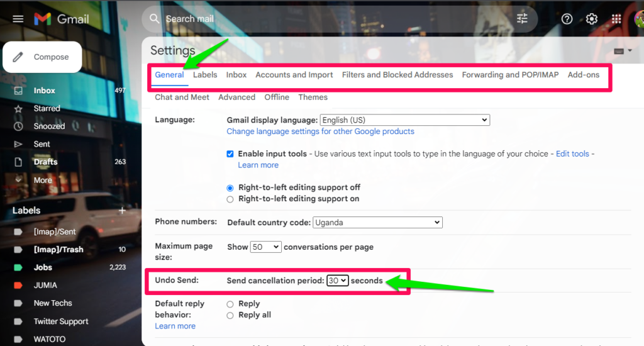This screenshot has height=346, width=644.
Task: Switch to the Advanced tab
Action: coord(236,98)
